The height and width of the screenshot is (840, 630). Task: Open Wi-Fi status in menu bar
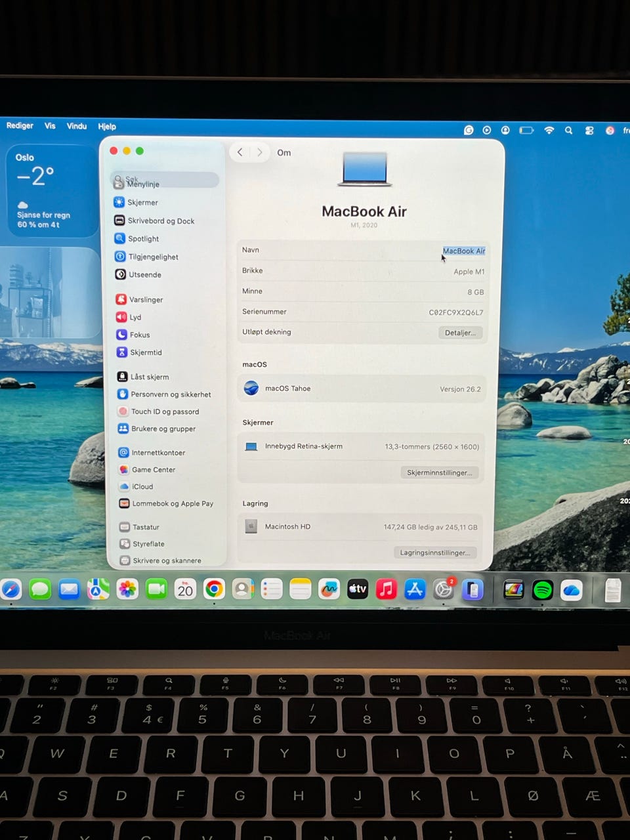click(x=549, y=130)
